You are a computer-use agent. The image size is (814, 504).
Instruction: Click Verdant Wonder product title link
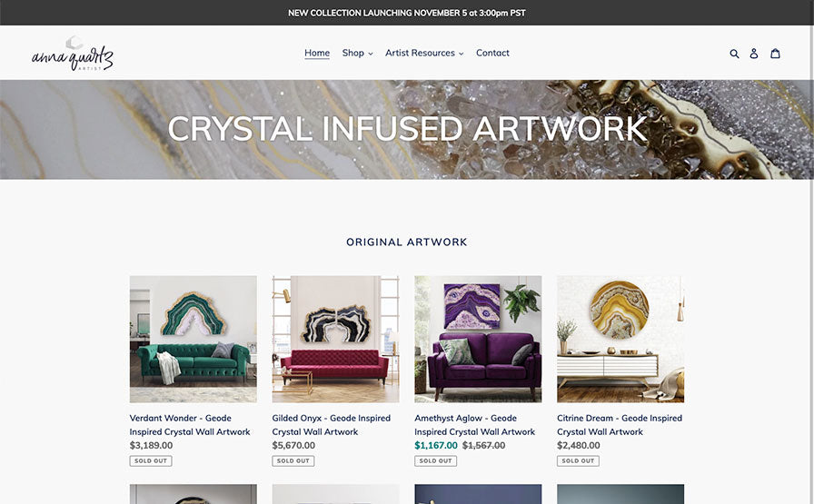point(190,425)
